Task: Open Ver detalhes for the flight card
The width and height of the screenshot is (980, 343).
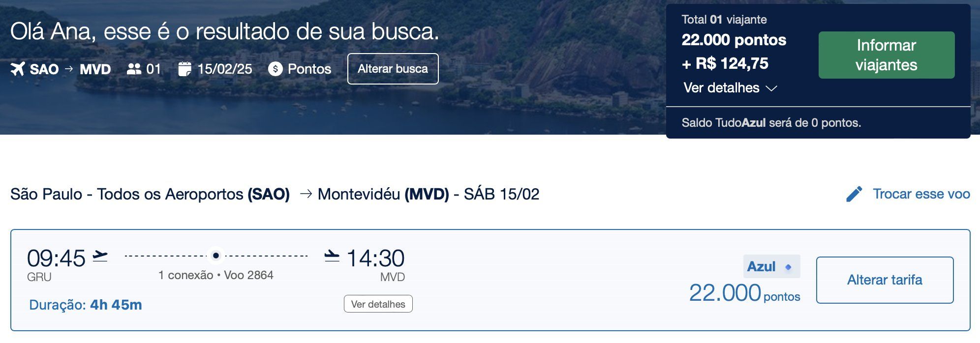Action: click(378, 304)
